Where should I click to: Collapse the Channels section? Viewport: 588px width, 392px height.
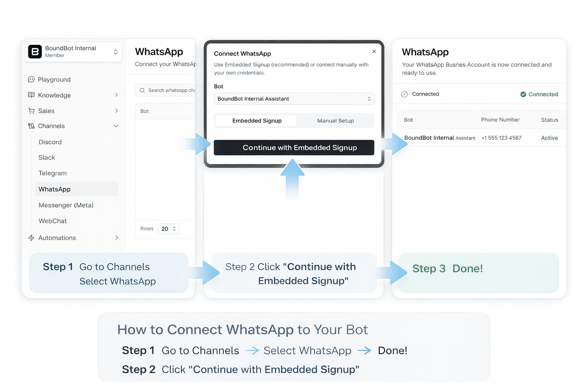point(116,126)
